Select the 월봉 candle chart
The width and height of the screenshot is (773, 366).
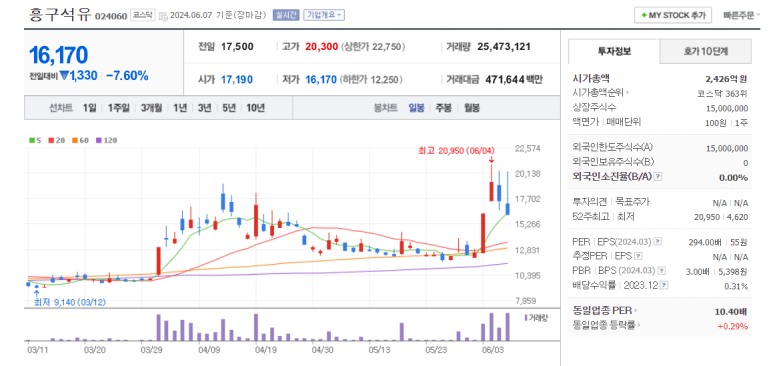[472, 108]
